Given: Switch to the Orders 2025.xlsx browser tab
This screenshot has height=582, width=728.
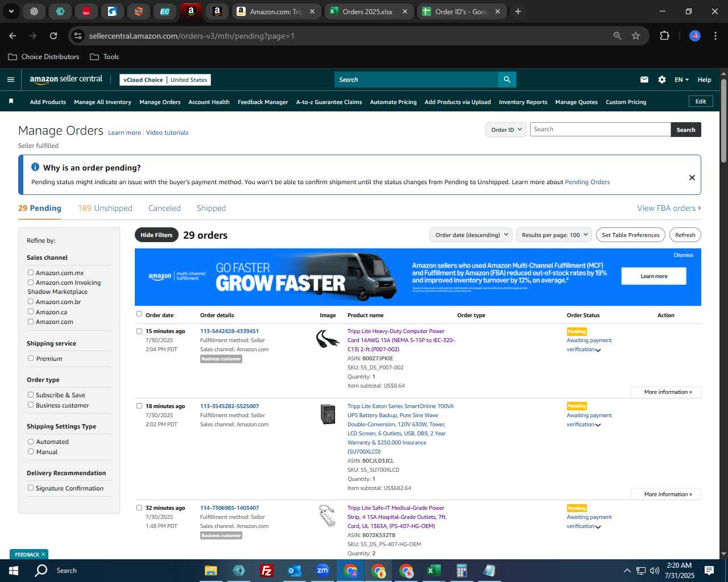Looking at the screenshot, I should click(367, 11).
